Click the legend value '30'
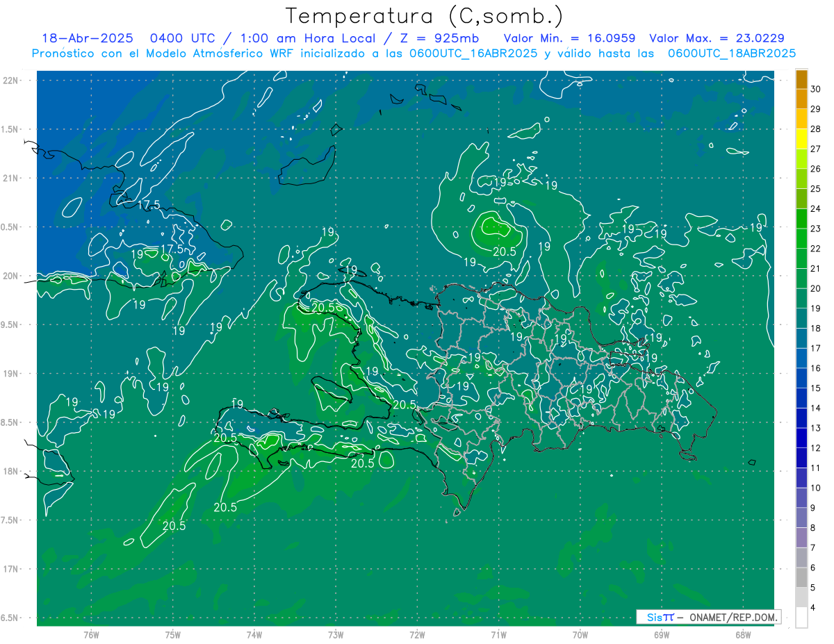 [x=816, y=89]
